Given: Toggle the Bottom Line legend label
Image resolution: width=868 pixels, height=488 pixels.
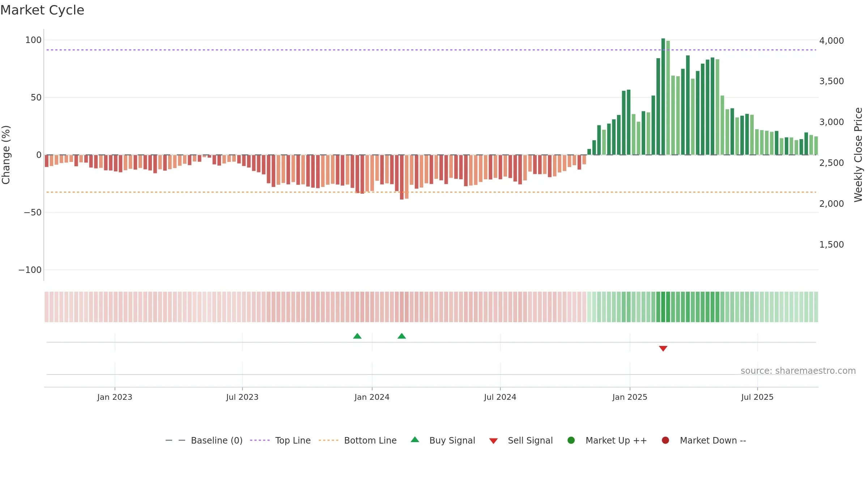Looking at the screenshot, I should click(x=370, y=440).
